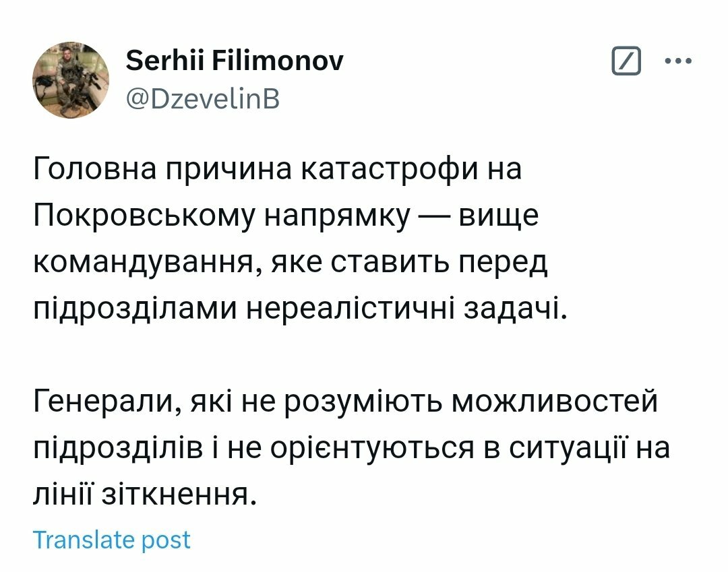Click the word Filimonov in the name
This screenshot has width=728, height=572.
tap(278, 61)
